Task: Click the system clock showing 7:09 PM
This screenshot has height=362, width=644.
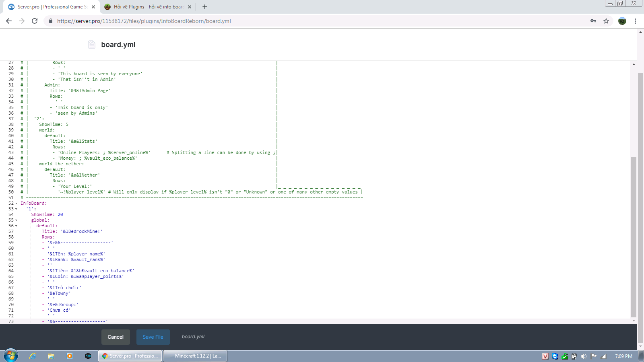Action: point(624,356)
